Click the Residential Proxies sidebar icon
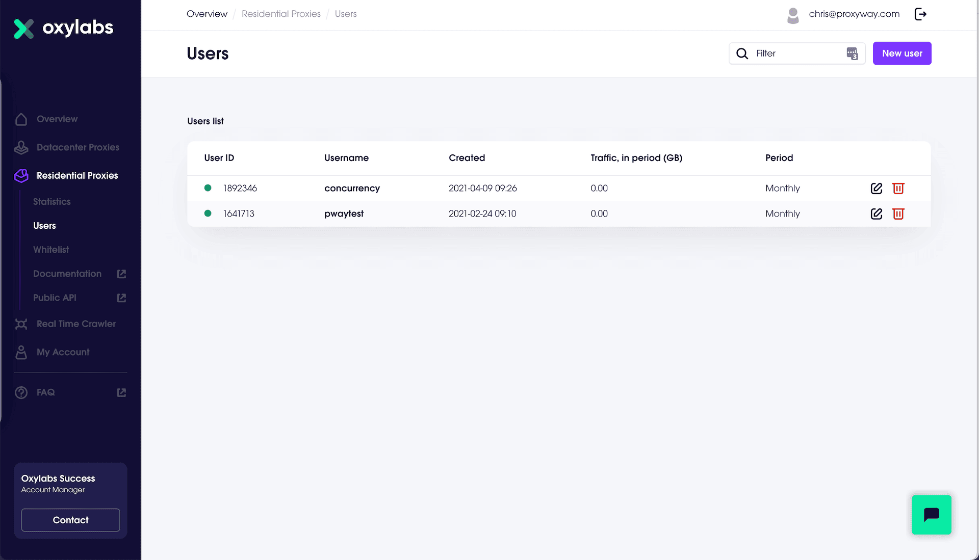This screenshot has height=560, width=979. tap(21, 176)
